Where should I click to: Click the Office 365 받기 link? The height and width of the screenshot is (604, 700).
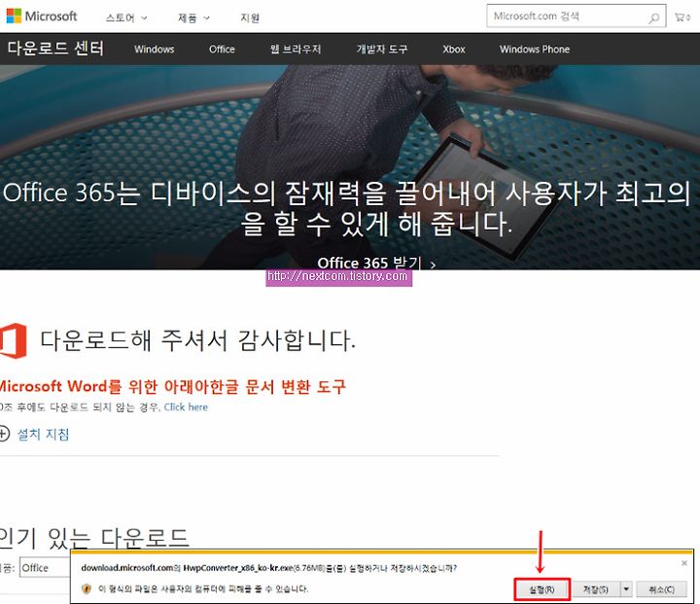(x=376, y=263)
